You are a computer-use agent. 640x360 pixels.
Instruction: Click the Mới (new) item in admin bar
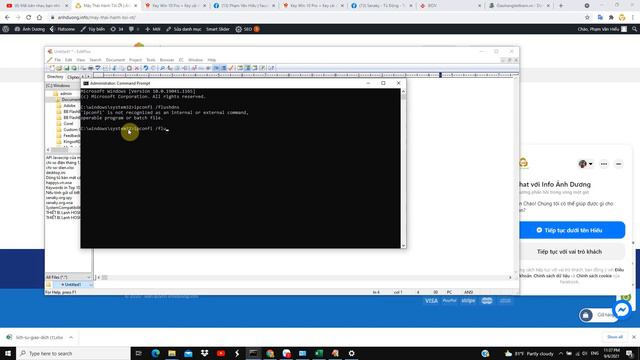coord(153,29)
